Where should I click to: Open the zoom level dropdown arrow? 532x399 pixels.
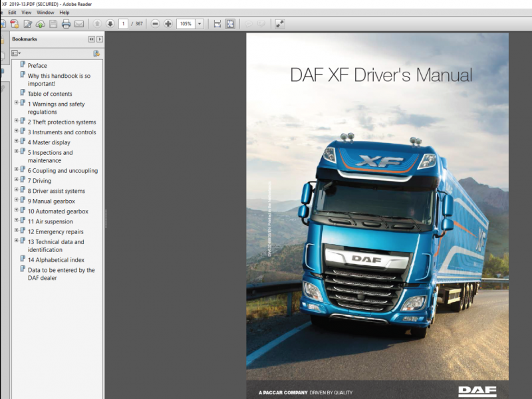pos(199,24)
